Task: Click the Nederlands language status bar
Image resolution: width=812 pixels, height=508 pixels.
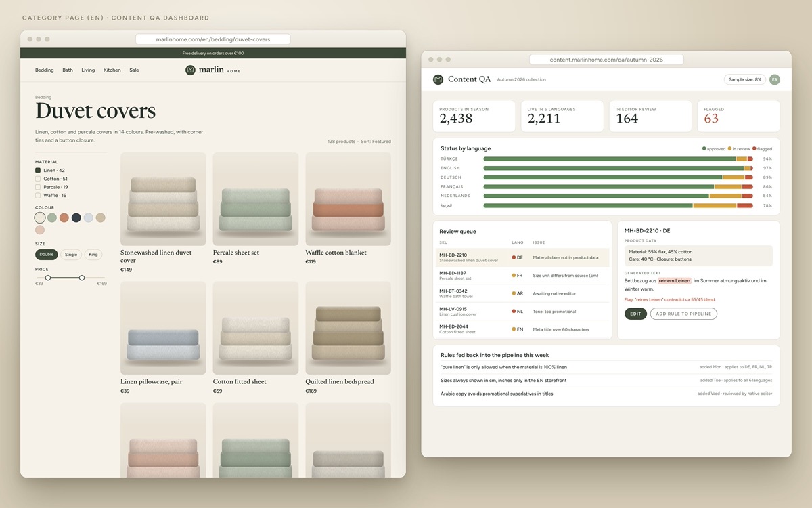Action: click(x=618, y=196)
